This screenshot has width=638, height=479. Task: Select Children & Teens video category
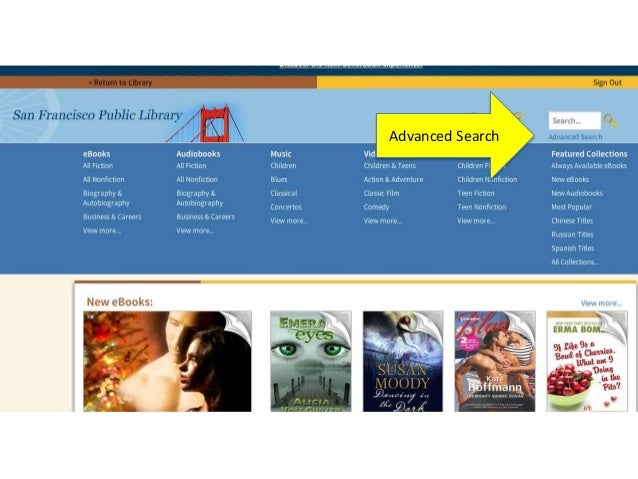(x=390, y=166)
